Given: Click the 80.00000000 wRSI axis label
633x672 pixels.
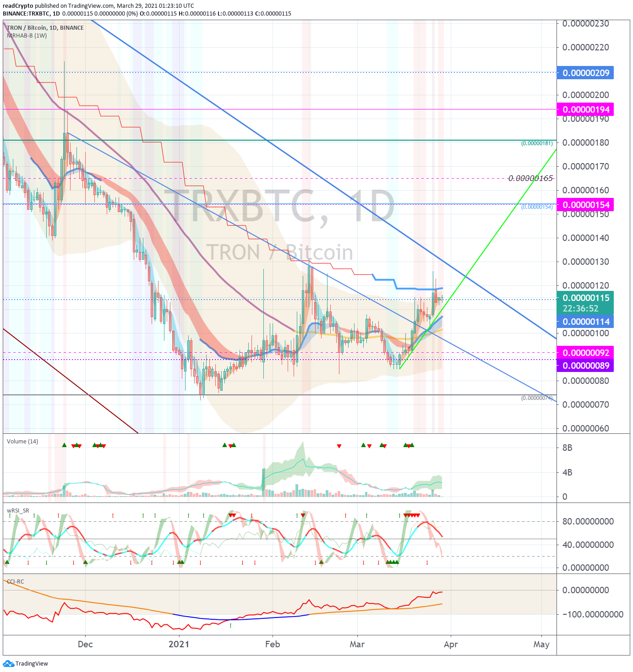Looking at the screenshot, I should 588,521.
